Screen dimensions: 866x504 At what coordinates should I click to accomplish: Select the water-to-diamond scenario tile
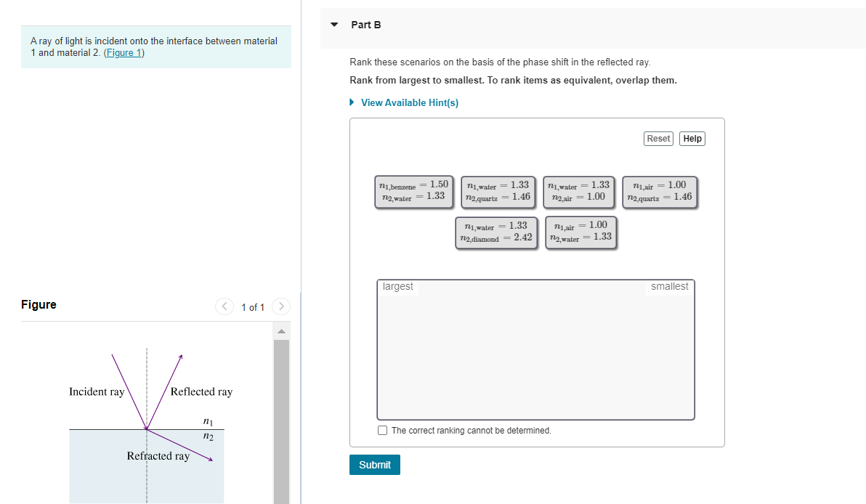point(496,232)
